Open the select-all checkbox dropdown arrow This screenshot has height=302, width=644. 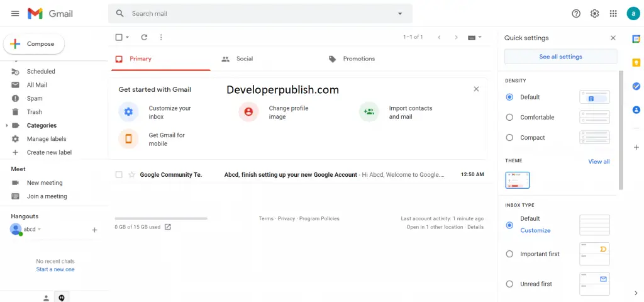(x=127, y=37)
